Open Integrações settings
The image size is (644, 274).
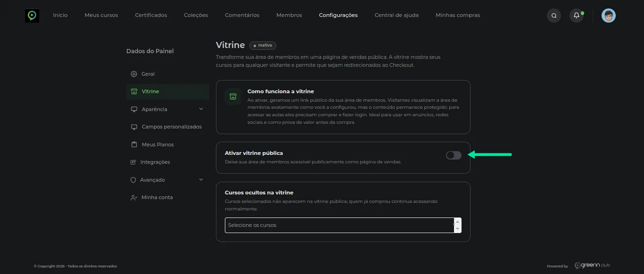(x=155, y=162)
